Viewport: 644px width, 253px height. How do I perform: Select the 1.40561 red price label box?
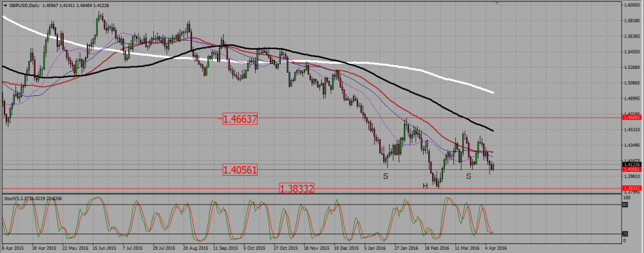pos(240,170)
